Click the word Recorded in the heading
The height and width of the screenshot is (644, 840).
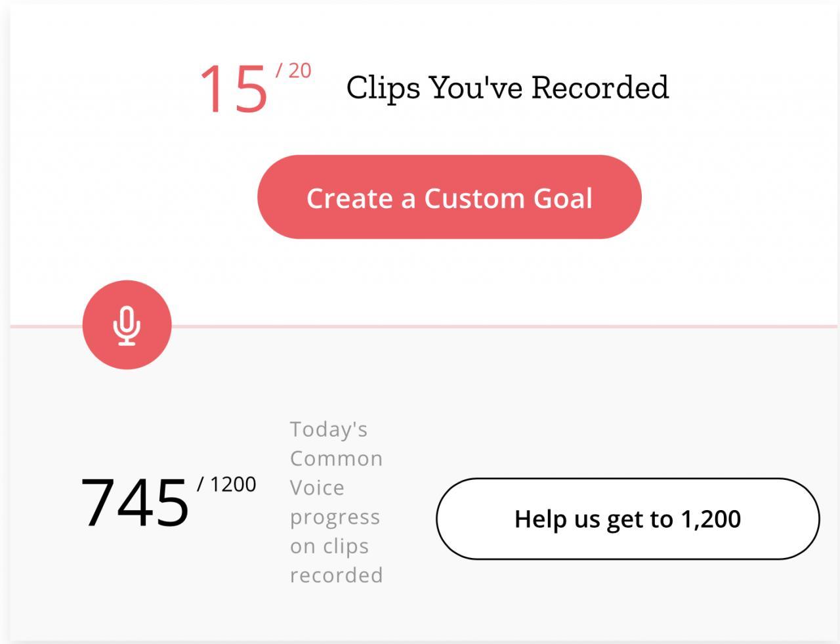[x=600, y=87]
